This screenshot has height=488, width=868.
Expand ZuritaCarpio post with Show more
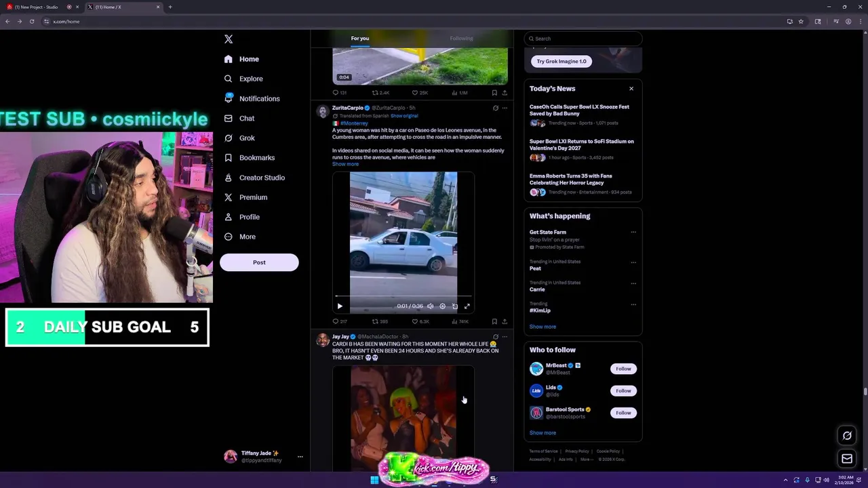[345, 164]
